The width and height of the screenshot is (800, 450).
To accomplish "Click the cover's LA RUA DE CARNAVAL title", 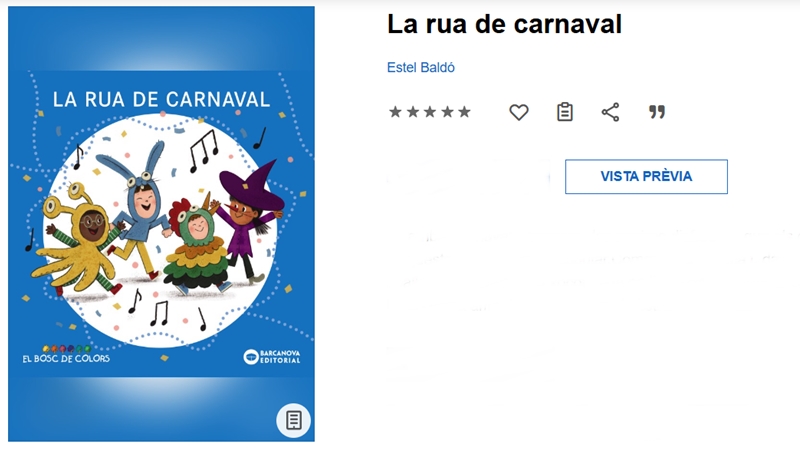I will point(161,99).
